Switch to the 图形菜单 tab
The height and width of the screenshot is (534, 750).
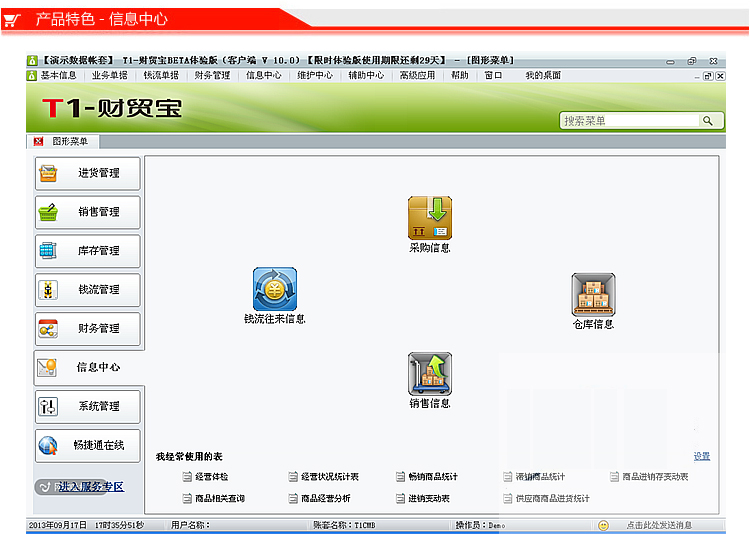(70, 141)
